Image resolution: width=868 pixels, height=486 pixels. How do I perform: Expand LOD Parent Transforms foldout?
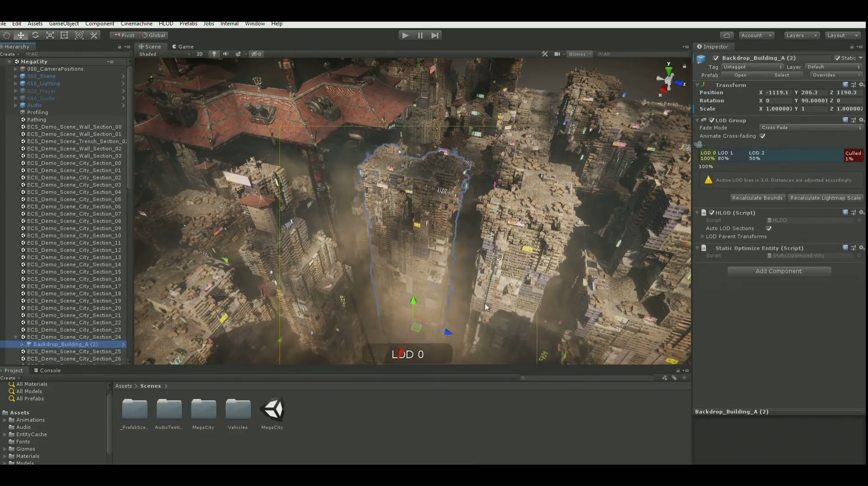coord(703,237)
